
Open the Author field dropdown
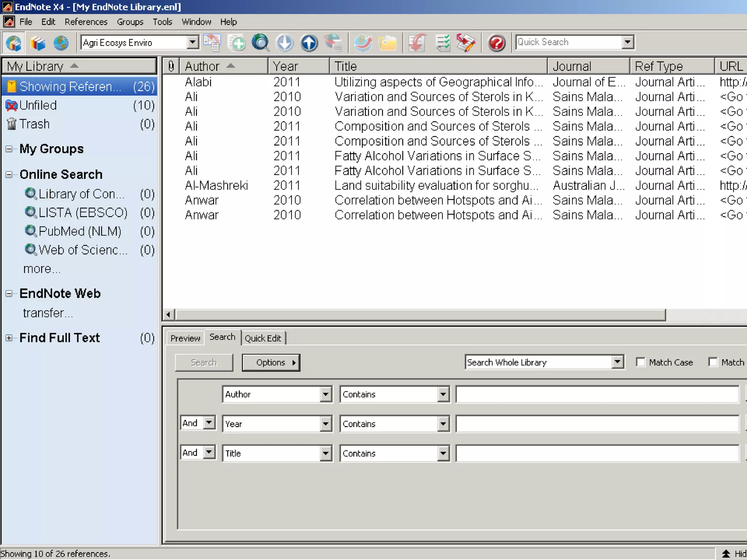point(326,394)
